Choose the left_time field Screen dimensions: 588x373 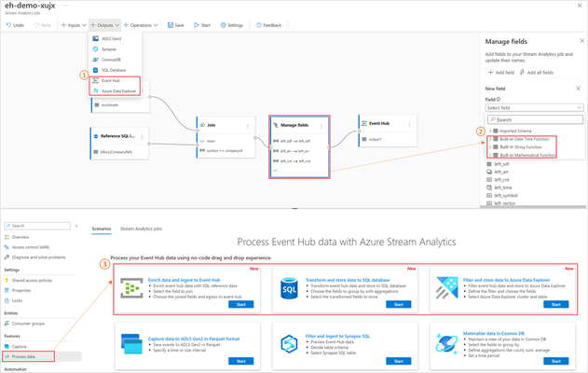coord(499,187)
